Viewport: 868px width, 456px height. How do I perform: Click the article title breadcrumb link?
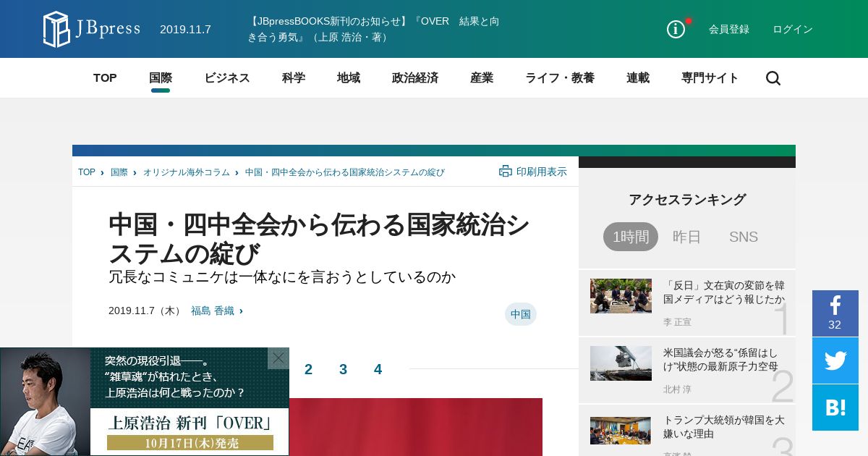[345, 172]
